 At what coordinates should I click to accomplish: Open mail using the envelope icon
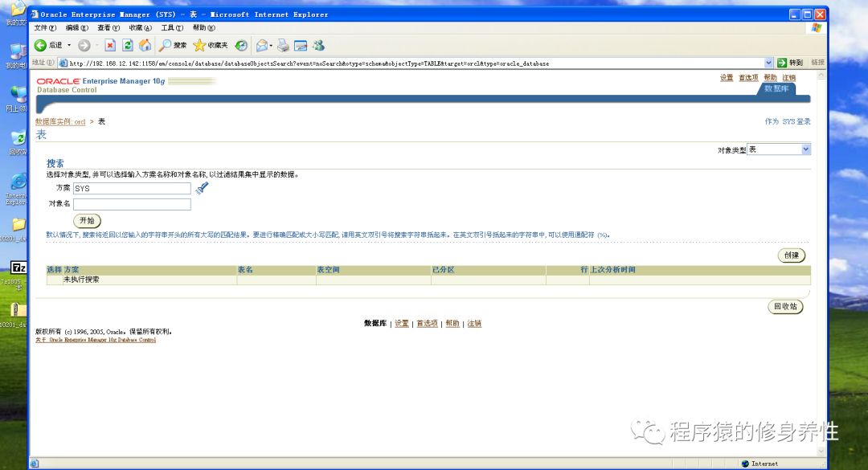coord(261,46)
